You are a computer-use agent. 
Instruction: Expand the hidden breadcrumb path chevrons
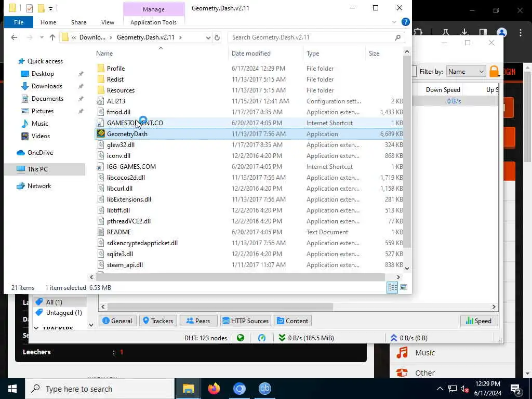[x=74, y=37]
